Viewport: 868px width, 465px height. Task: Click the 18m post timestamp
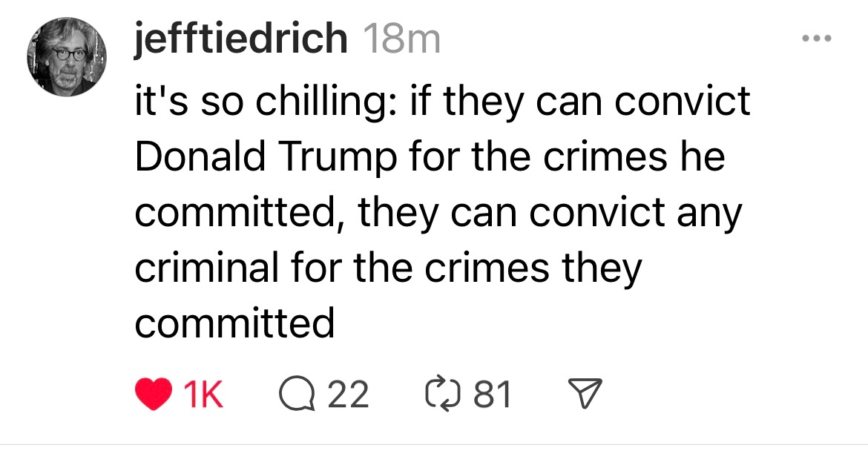tap(404, 40)
